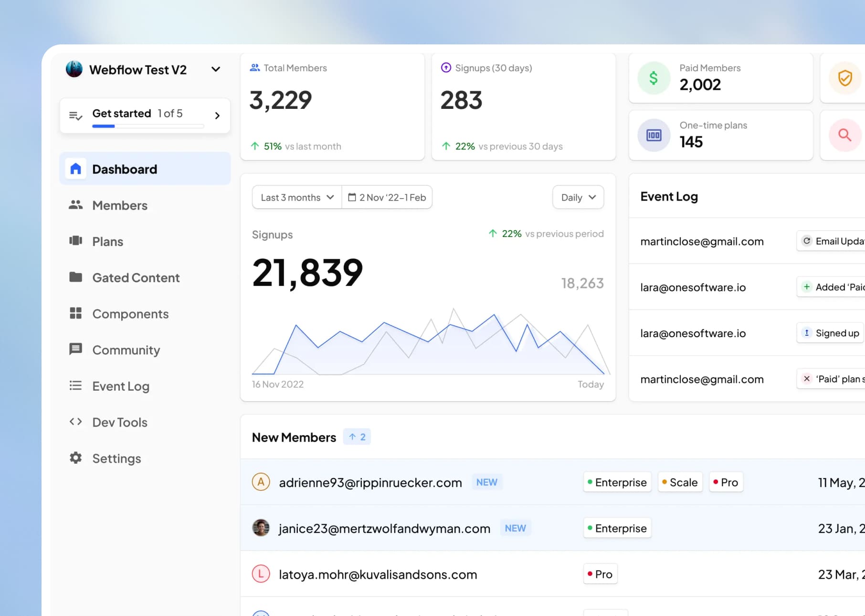Image resolution: width=865 pixels, height=616 pixels.
Task: Click the Added 'Paid' plus icon
Action: [807, 287]
